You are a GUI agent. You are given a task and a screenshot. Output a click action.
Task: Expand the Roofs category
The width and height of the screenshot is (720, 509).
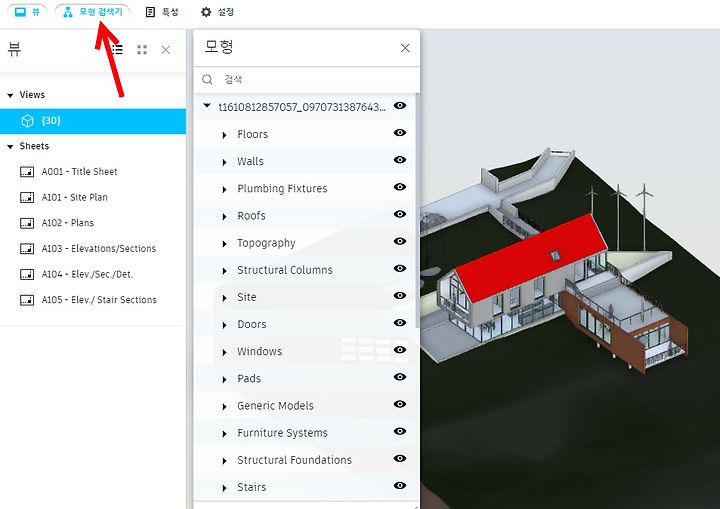(x=224, y=216)
